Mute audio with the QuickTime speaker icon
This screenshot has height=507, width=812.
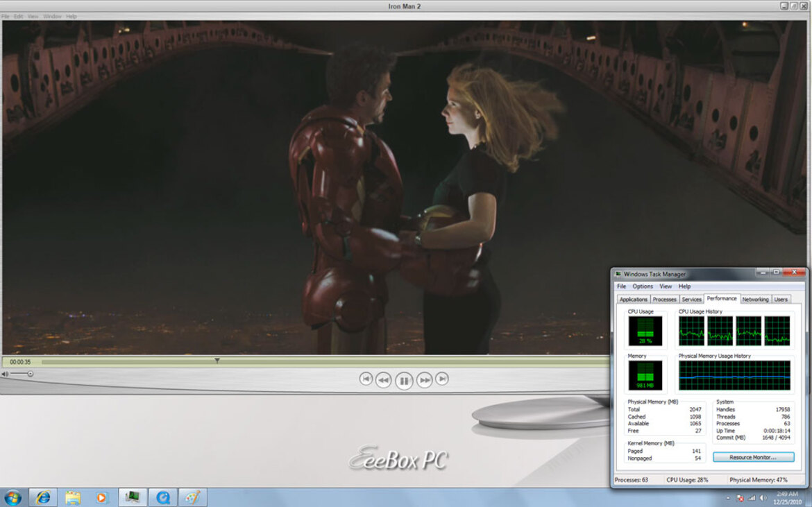click(x=5, y=374)
